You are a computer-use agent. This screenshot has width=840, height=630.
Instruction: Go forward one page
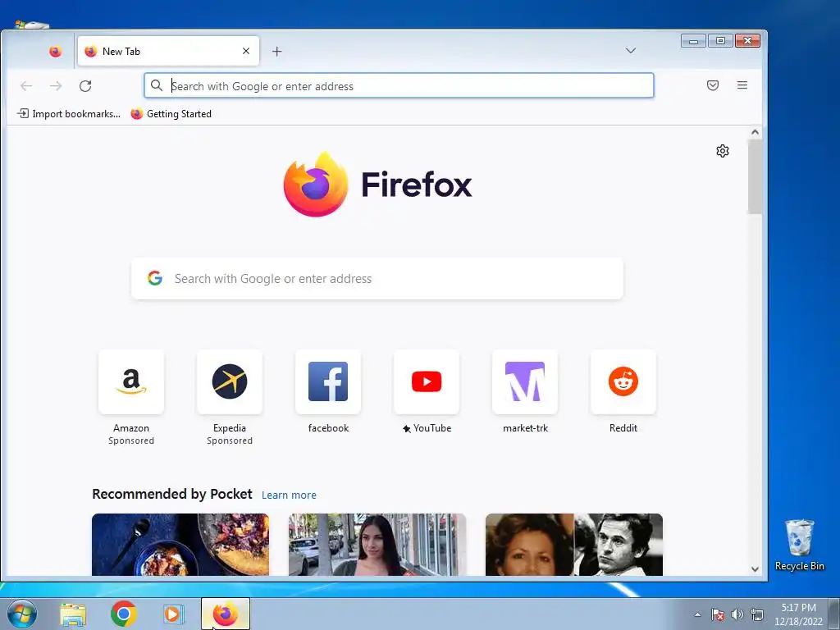(56, 85)
